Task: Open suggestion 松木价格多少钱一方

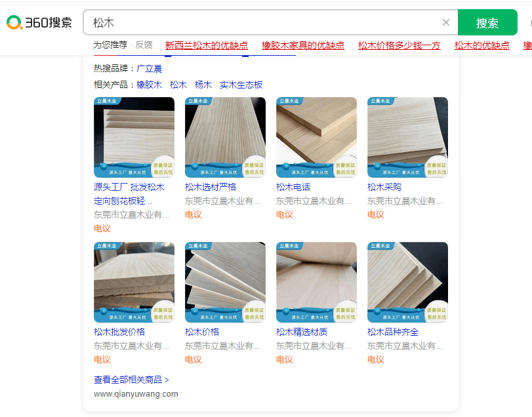Action: [x=399, y=45]
